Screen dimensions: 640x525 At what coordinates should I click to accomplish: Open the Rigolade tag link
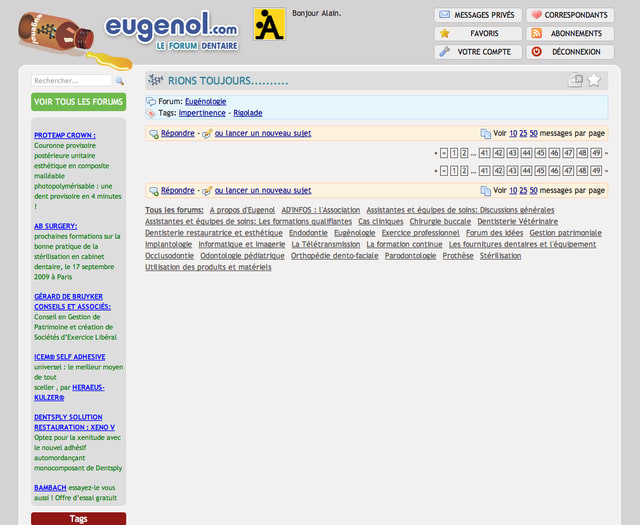[x=248, y=113]
